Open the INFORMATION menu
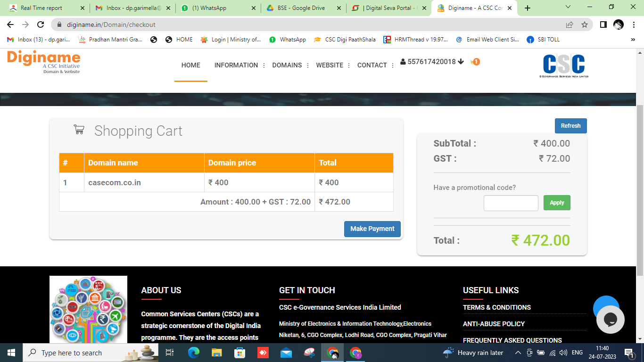Image resolution: width=644 pixels, height=362 pixels. pyautogui.click(x=236, y=65)
